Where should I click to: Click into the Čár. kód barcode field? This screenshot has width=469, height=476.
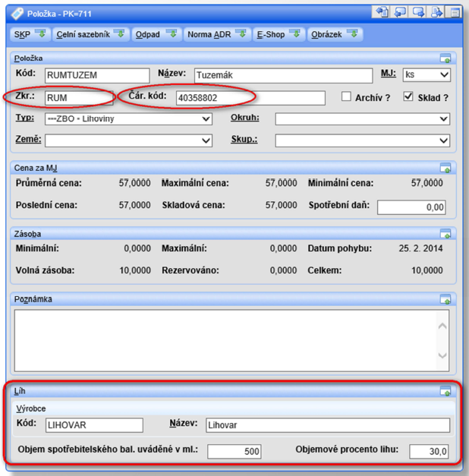tap(249, 98)
